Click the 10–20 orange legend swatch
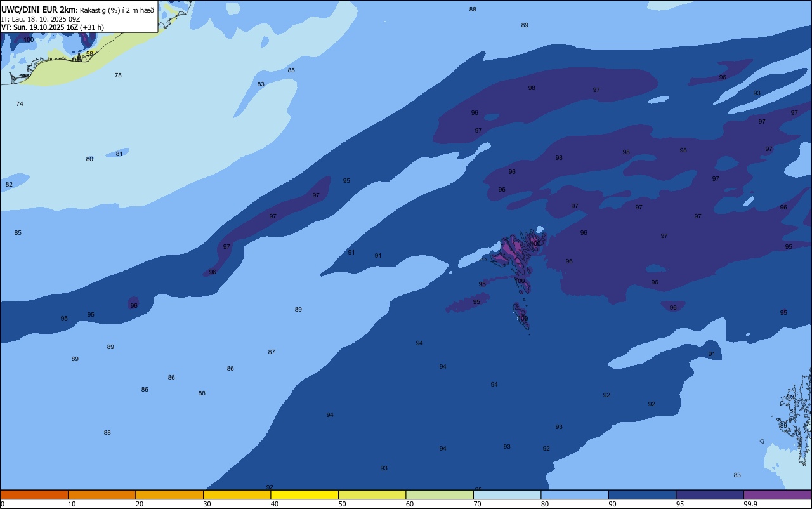 click(x=101, y=494)
